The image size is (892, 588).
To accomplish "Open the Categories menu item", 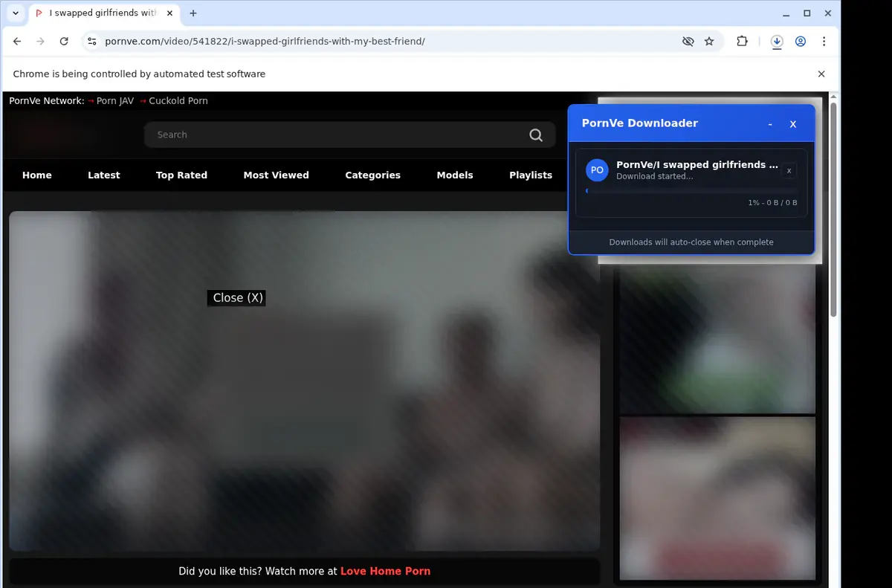I will tap(373, 175).
